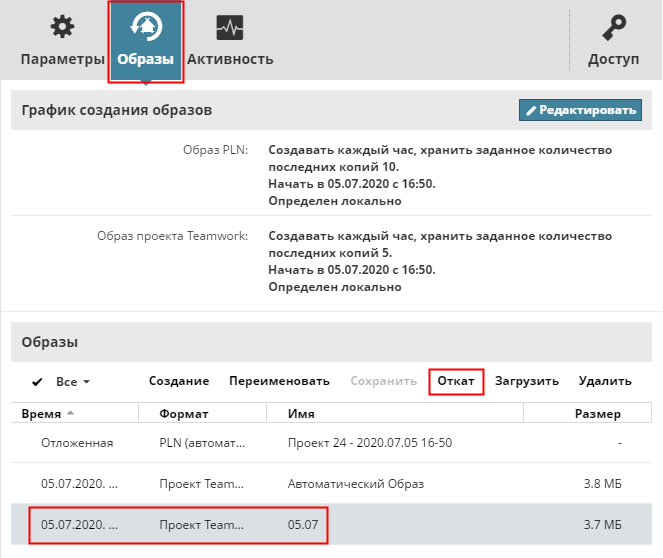Click the Создание button
Viewport: 663px width, 558px height.
[x=179, y=381]
